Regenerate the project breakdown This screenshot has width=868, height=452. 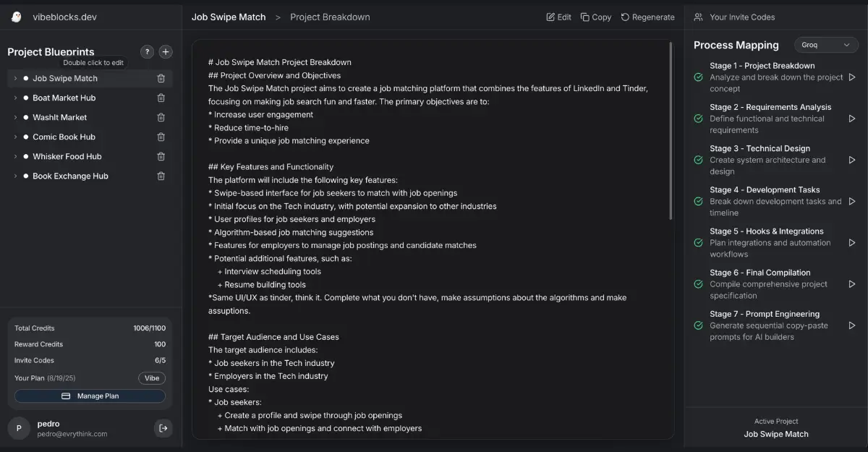click(x=647, y=17)
